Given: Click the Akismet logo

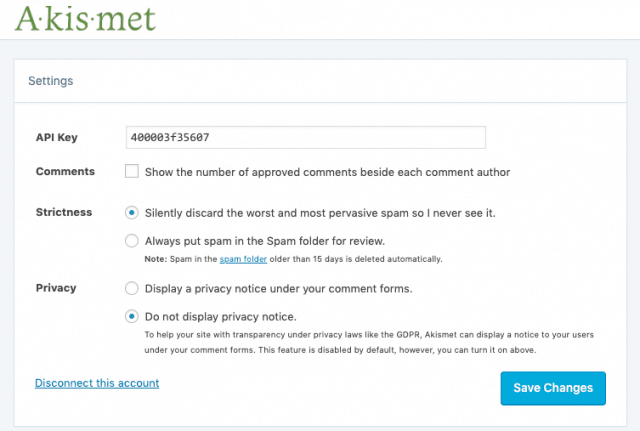Looking at the screenshot, I should (x=85, y=19).
